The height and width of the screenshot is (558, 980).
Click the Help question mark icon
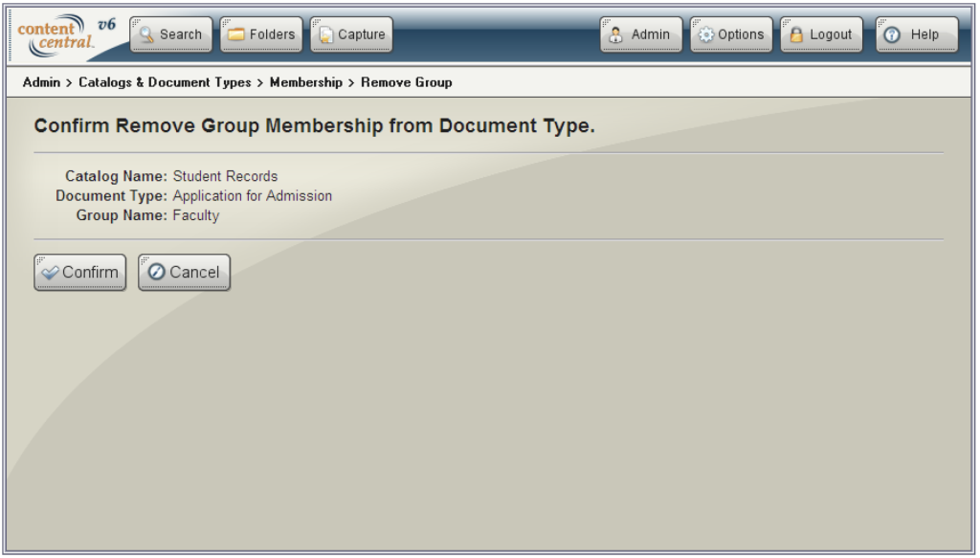pos(890,33)
